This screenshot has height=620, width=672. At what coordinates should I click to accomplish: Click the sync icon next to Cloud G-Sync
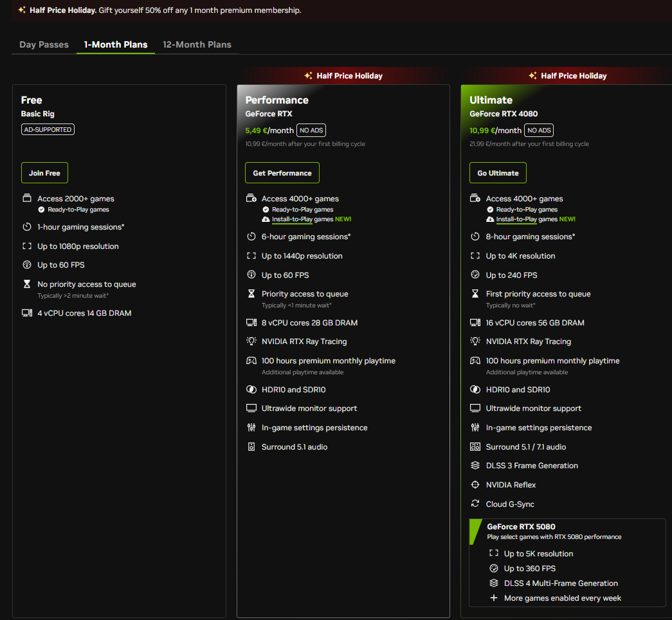point(475,504)
